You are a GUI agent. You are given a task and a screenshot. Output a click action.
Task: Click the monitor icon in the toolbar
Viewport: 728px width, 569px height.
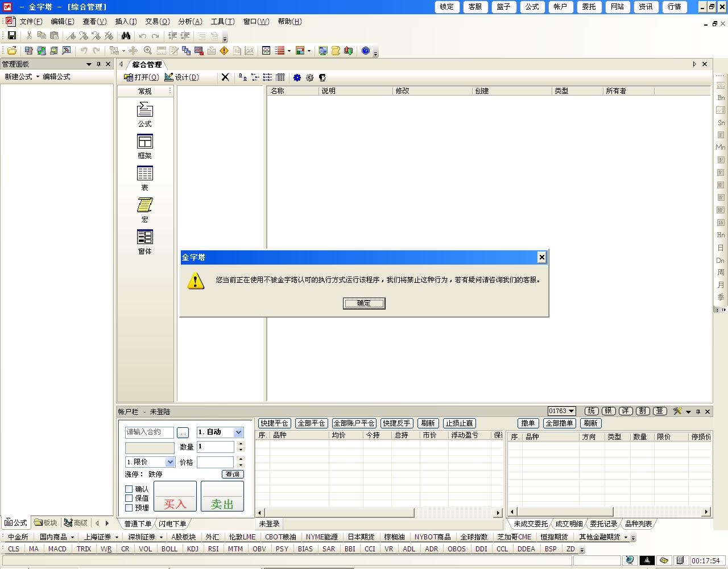pyautogui.click(x=322, y=51)
